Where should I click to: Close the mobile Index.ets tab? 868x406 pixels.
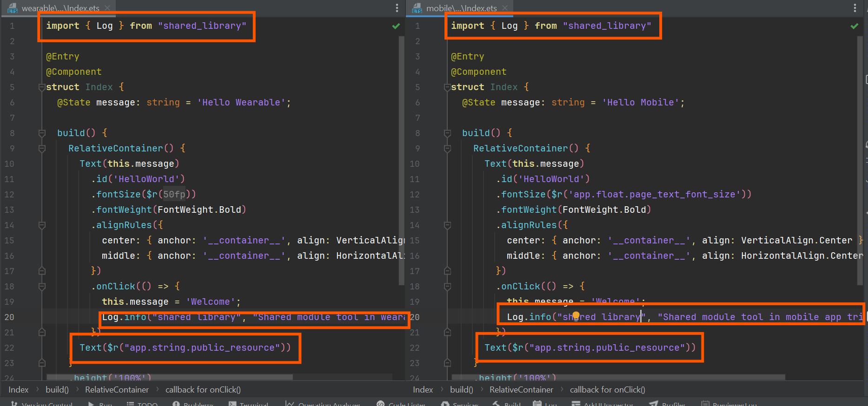tap(505, 8)
